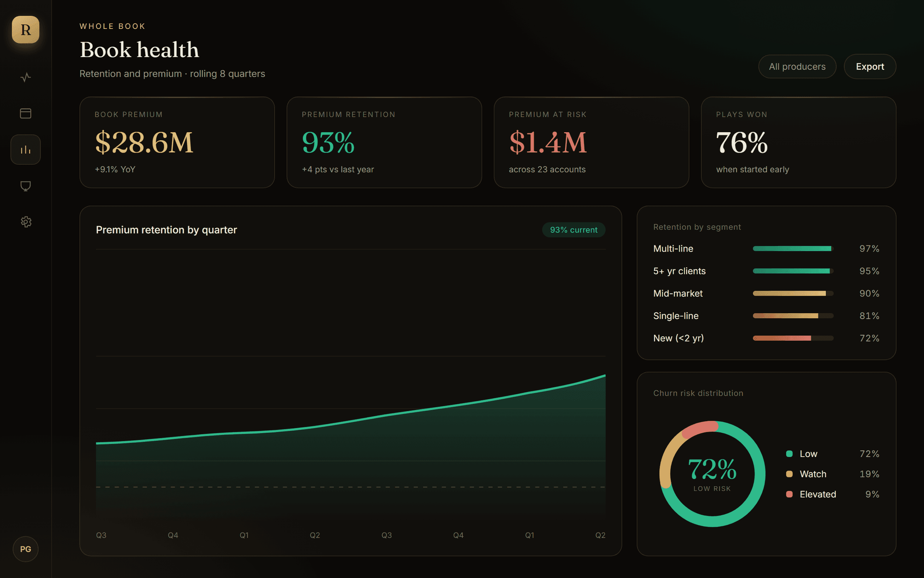Click the R logo in the sidebar
This screenshot has height=578, width=924.
pyautogui.click(x=25, y=30)
